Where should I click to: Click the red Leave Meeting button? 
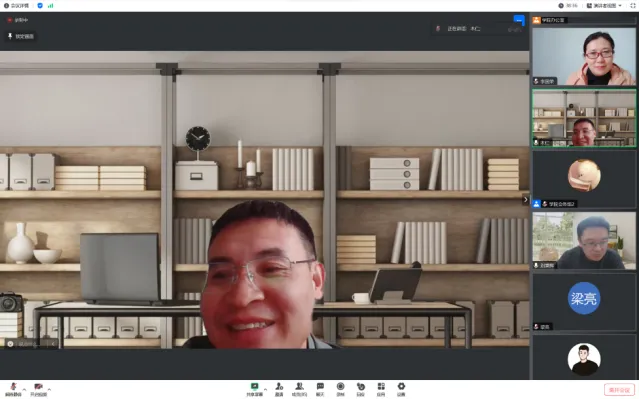click(x=619, y=389)
